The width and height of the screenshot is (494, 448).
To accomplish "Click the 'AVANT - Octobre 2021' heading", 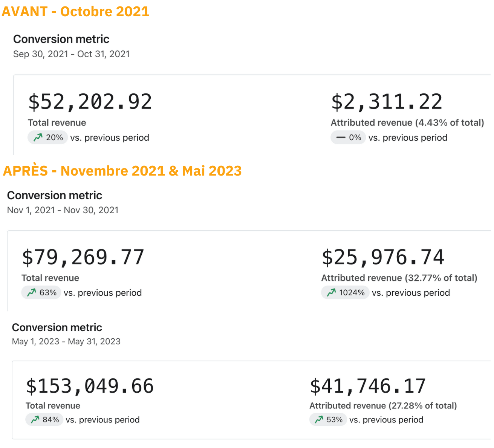I will coord(75,11).
